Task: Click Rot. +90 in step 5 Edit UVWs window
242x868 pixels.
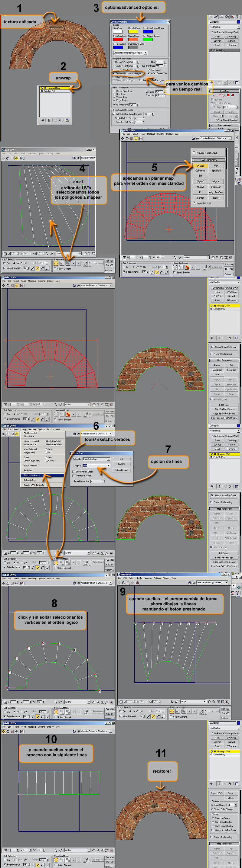Action: (x=229, y=264)
